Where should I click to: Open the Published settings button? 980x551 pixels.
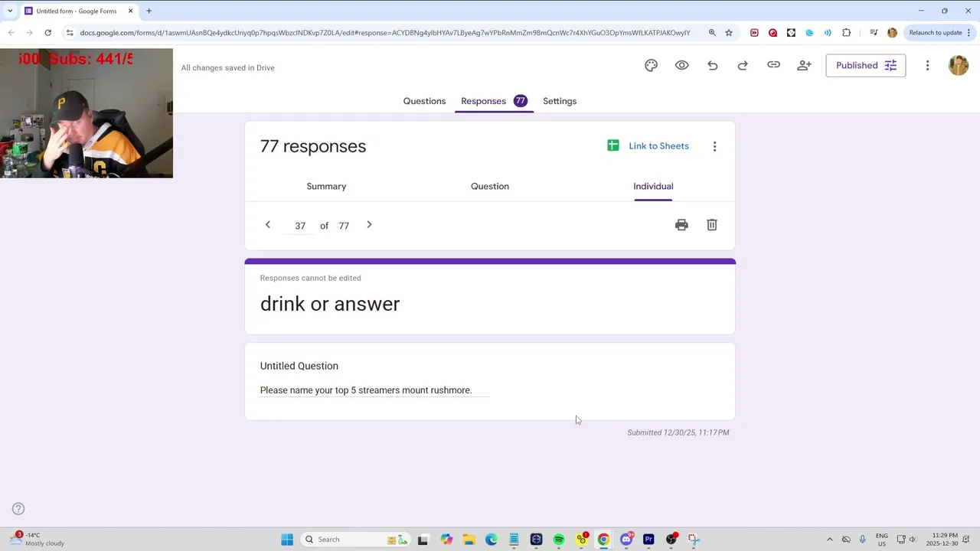pos(865,66)
